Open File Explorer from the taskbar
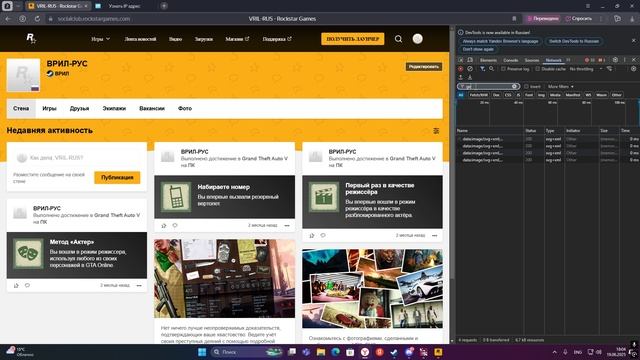The height and width of the screenshot is (360, 640). 321,352
